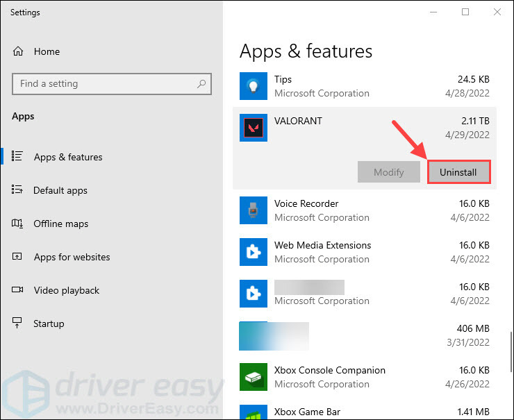The height and width of the screenshot is (420, 514).
Task: Select the Xbox Game Bar entry
Action: point(365,412)
